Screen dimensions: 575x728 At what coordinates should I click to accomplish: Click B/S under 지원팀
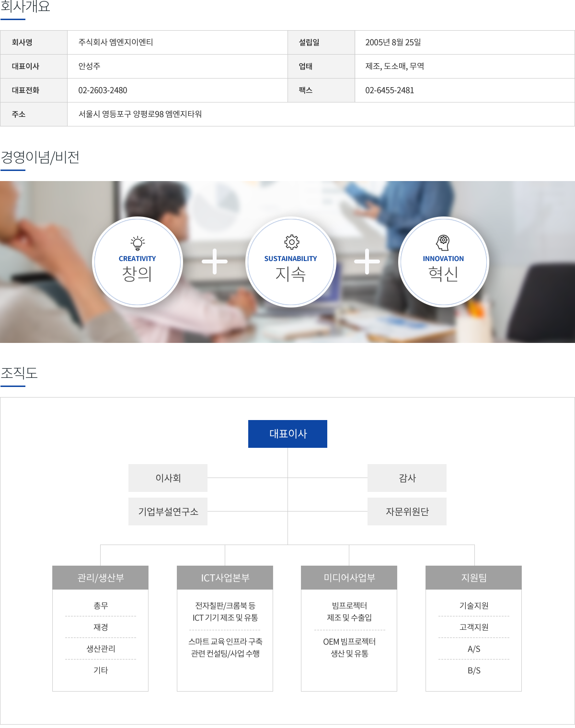(x=474, y=671)
